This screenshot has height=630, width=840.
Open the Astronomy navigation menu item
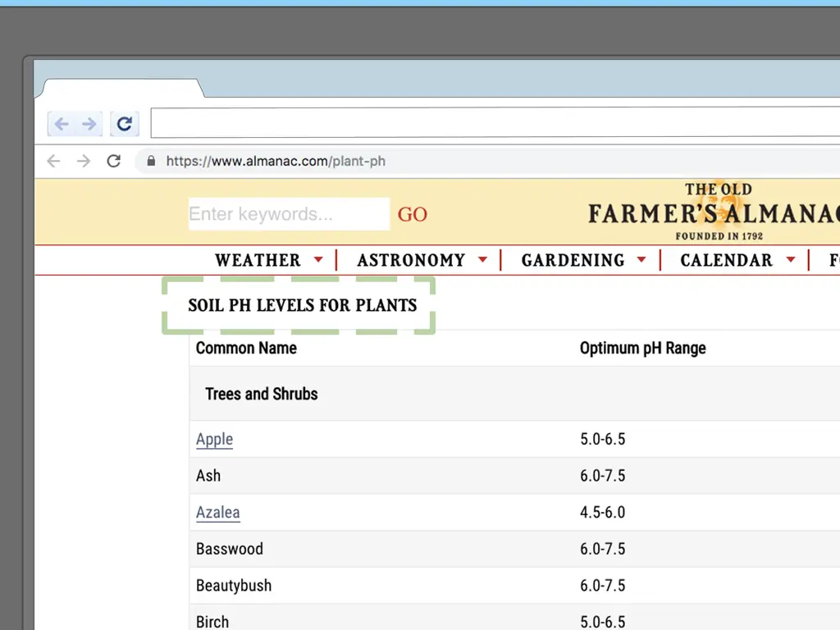[411, 261]
